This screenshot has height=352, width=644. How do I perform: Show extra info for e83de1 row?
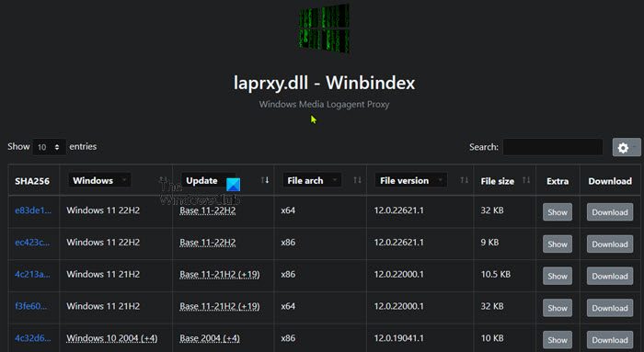(x=558, y=212)
